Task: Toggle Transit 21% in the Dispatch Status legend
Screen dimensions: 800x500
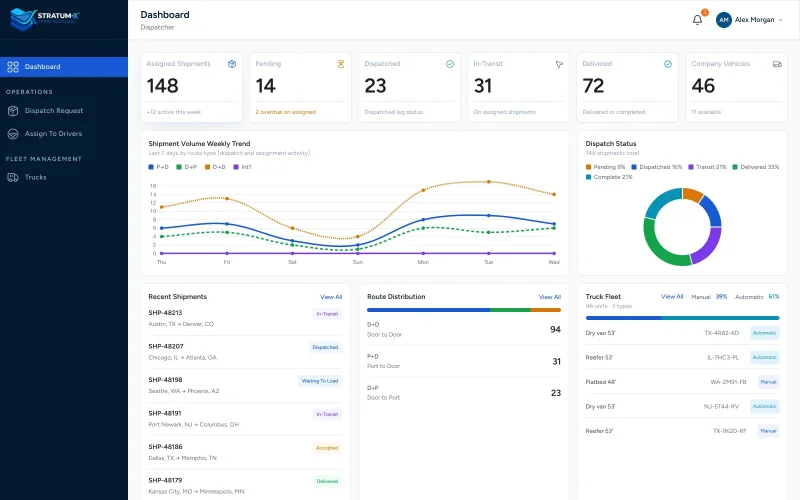Action: [x=707, y=167]
